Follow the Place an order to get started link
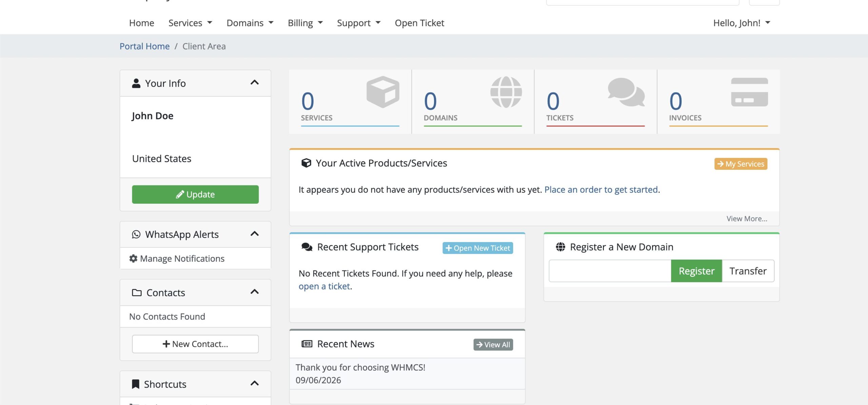 pos(601,189)
